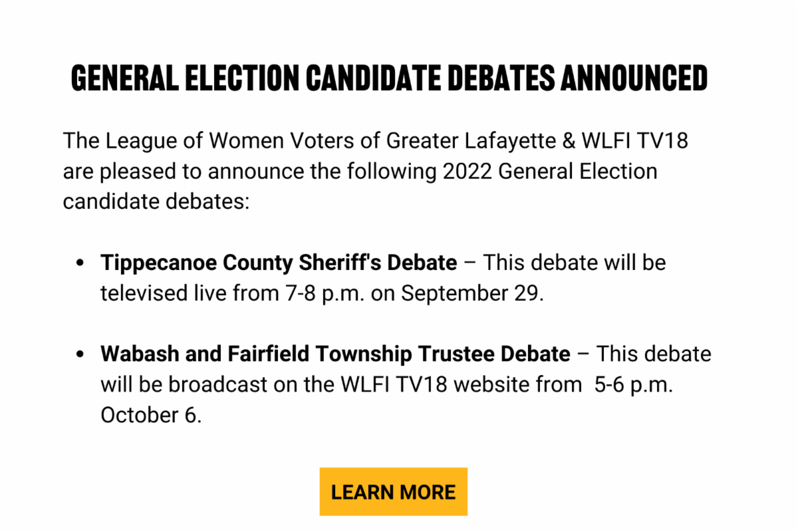Screen dimensions: 798x532
Task: Click the will be broadcast text
Action: point(183,384)
